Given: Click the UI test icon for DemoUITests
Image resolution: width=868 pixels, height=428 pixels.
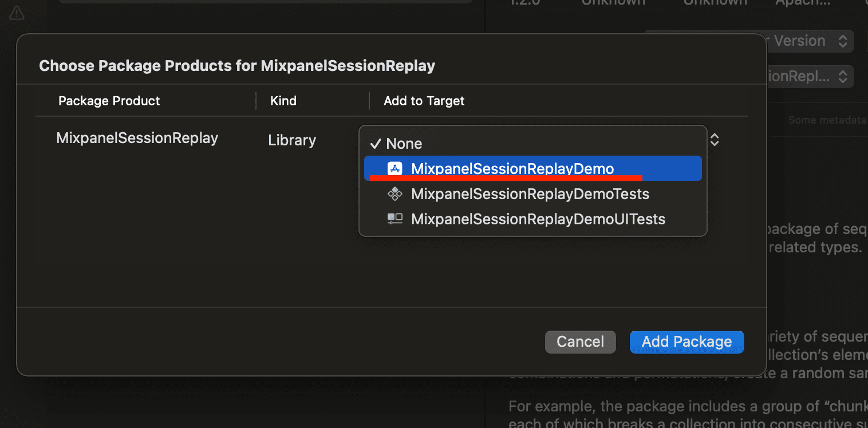Looking at the screenshot, I should pyautogui.click(x=395, y=219).
